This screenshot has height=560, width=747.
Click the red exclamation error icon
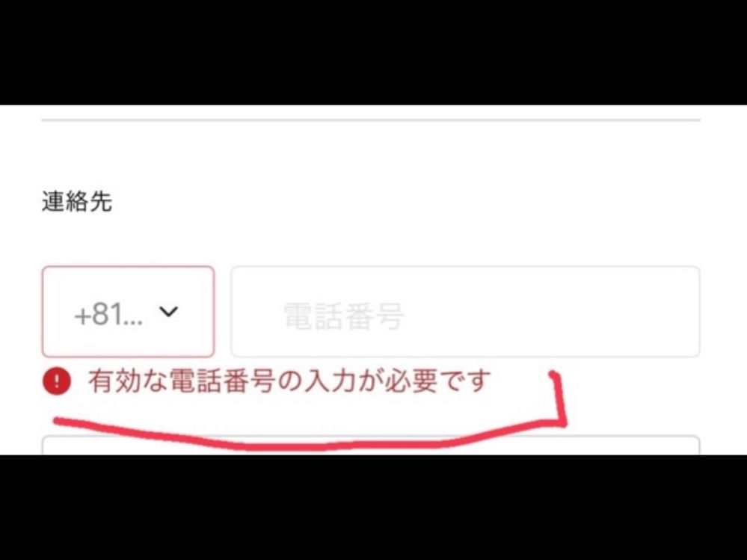(57, 381)
